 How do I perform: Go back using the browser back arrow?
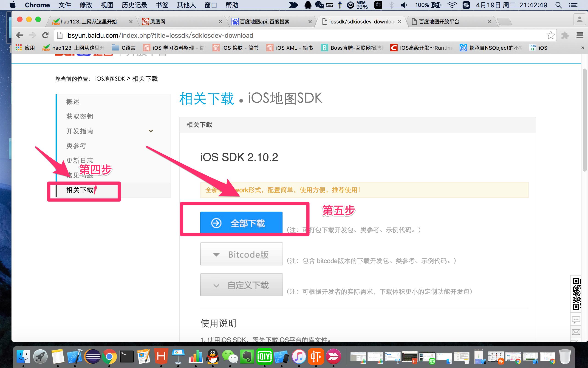point(20,35)
